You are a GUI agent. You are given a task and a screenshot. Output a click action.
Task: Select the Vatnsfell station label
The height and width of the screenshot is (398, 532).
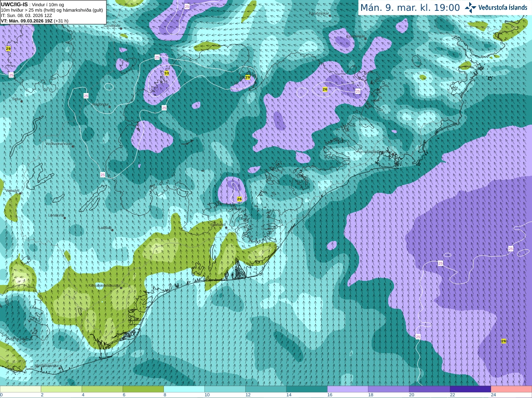[x=12, y=191]
